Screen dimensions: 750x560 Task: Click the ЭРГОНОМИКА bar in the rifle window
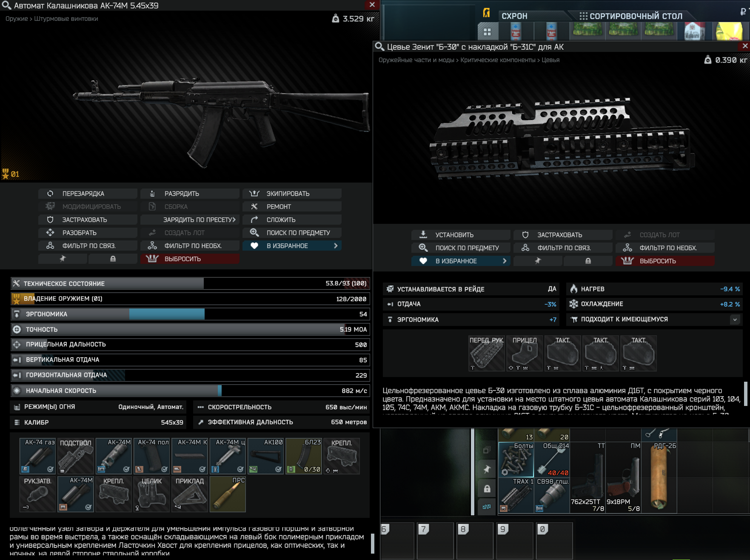[190, 314]
